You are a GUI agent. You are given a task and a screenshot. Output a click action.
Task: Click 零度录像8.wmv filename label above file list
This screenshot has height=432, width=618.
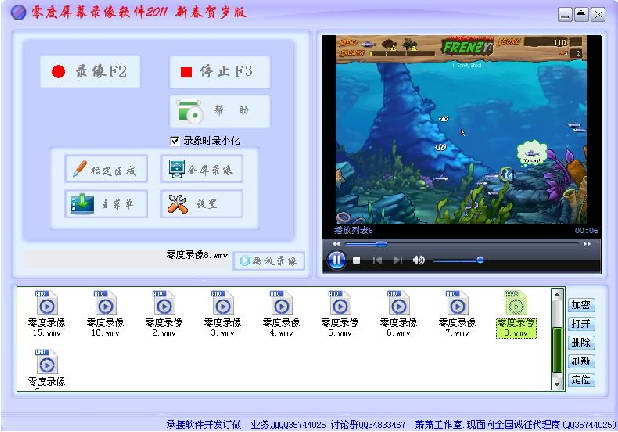(x=197, y=255)
